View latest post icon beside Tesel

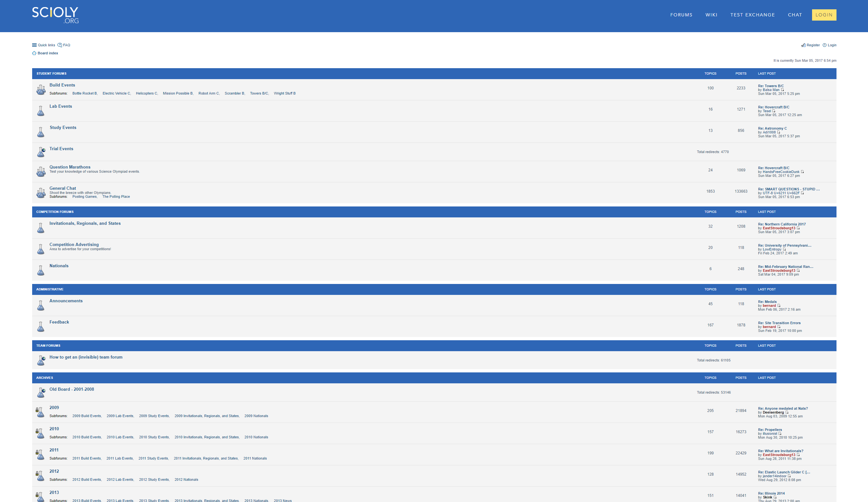tap(774, 111)
